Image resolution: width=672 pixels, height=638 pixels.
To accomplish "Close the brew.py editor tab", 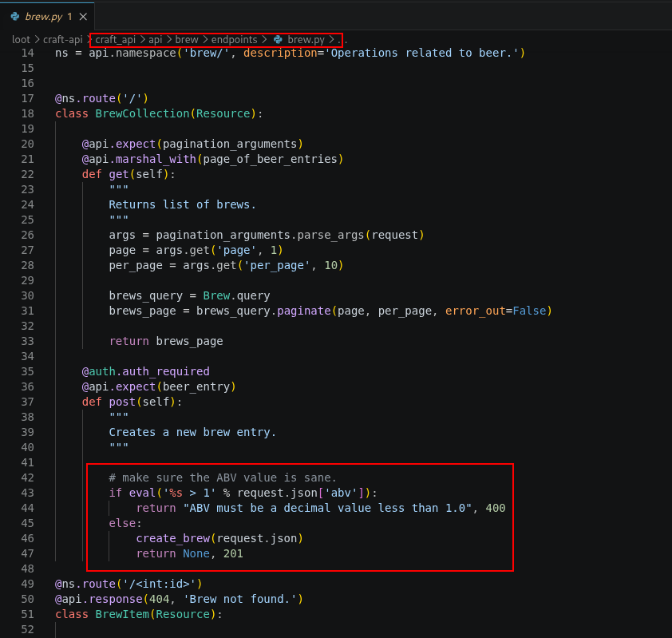I will point(83,16).
